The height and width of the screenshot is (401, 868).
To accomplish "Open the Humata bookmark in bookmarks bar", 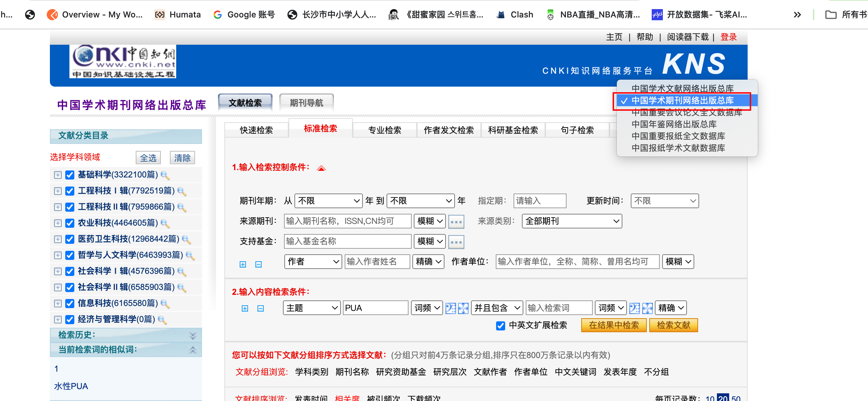I will tap(178, 15).
